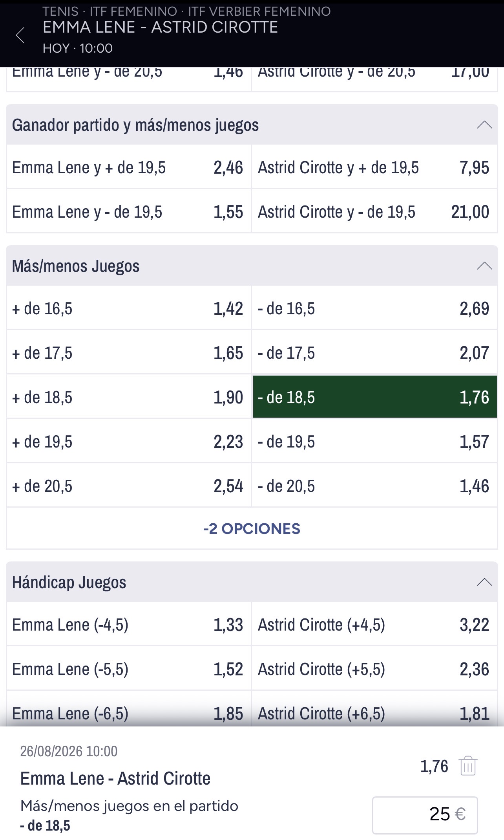The image size is (504, 840).
Task: Choose Emma Lene y - de 19,5
Action: pyautogui.click(x=129, y=212)
